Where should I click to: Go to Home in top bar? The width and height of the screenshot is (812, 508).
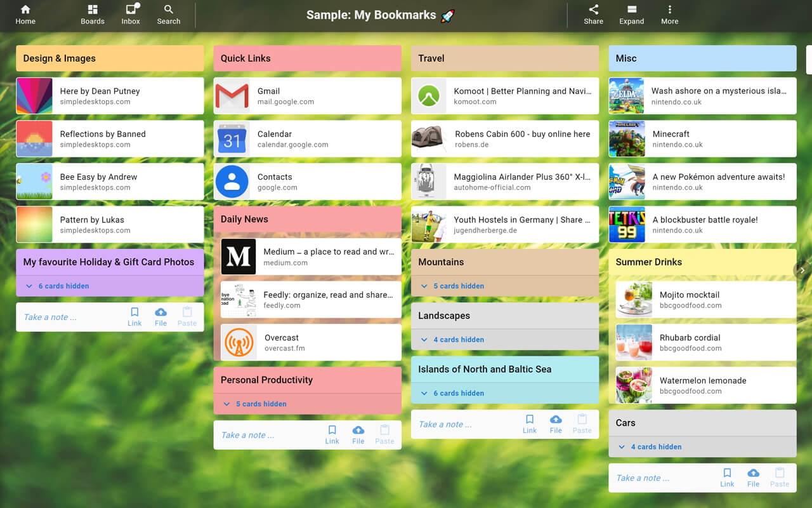[x=25, y=15]
